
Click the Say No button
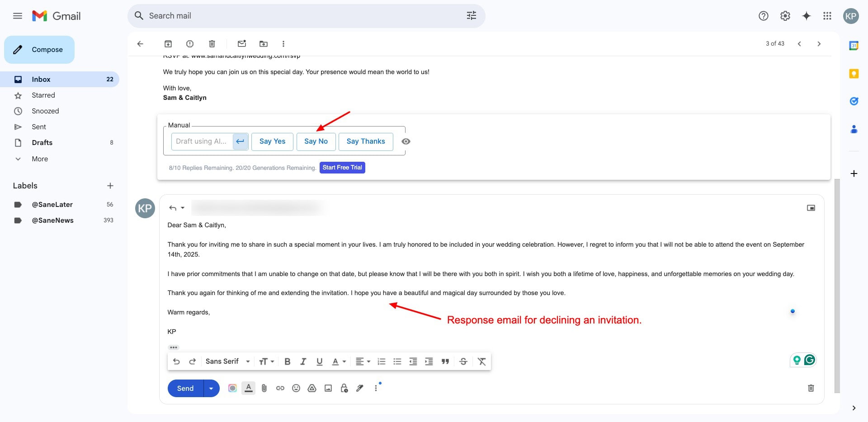(316, 141)
